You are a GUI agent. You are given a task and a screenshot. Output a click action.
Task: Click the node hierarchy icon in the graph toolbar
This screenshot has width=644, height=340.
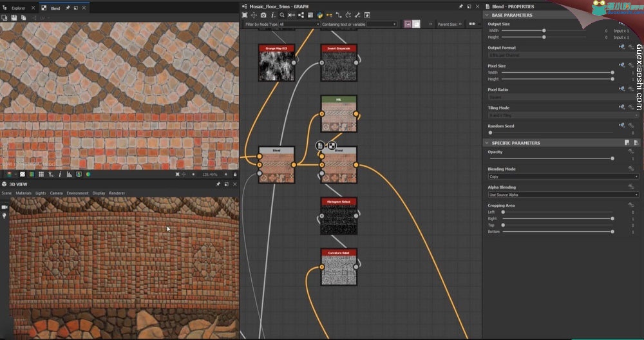301,15
